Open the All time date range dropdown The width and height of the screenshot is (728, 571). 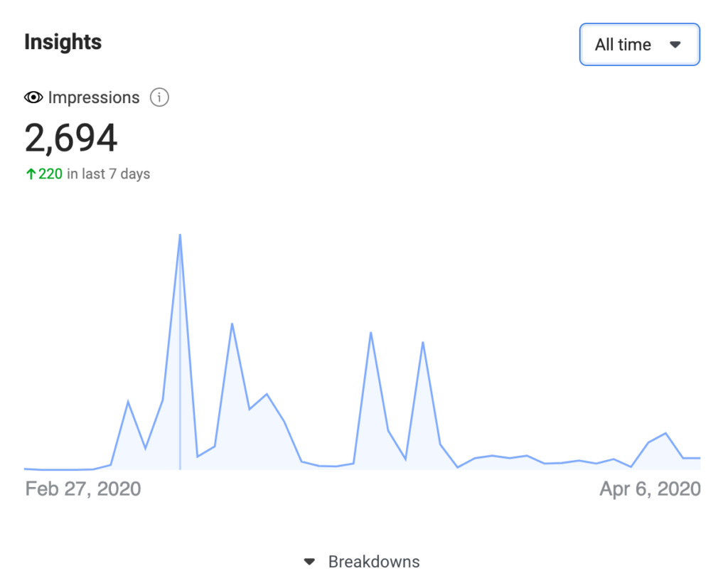pos(639,45)
